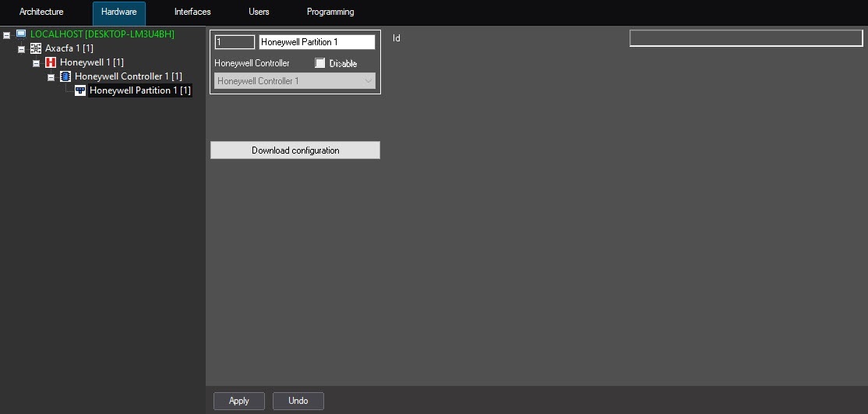Select Honeywell 1 [1] in the tree
Image resolution: width=868 pixels, height=414 pixels.
pyautogui.click(x=92, y=62)
